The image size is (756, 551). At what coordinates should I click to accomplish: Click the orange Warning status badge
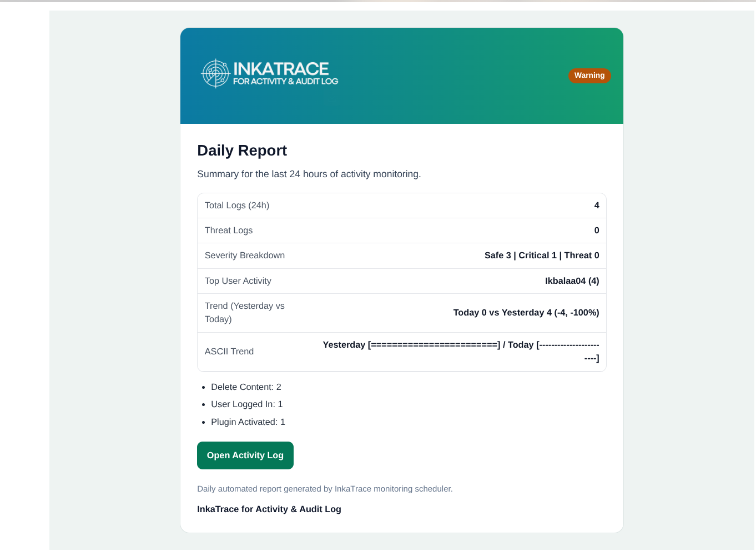[589, 76]
